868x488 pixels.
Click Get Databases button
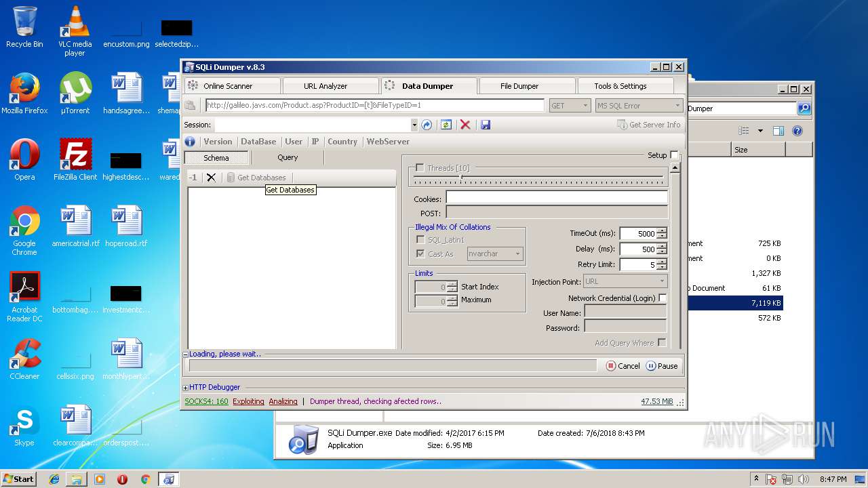[257, 178]
